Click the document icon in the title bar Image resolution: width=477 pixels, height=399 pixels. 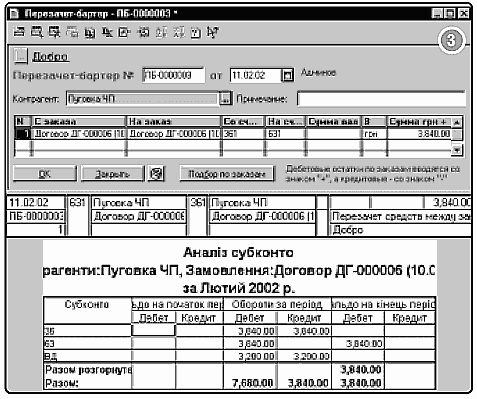[13, 14]
